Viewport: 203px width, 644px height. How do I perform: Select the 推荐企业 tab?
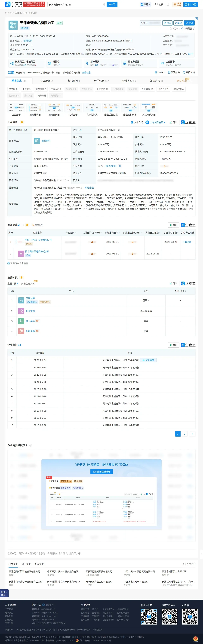coord(39,564)
